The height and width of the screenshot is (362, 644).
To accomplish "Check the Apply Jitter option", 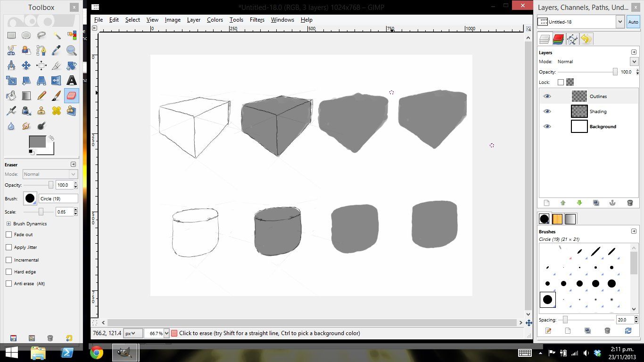I will [x=8, y=247].
